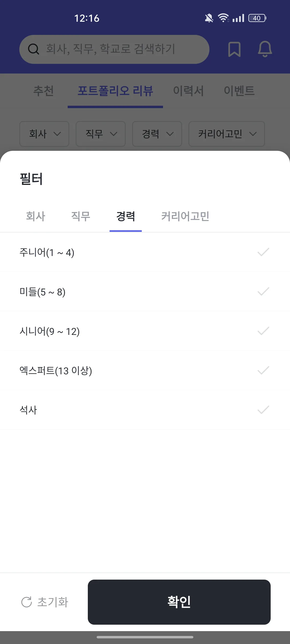The height and width of the screenshot is (644, 290).
Task: Select the 엑스퍼트(13 이상) checkmark
Action: pos(263,371)
